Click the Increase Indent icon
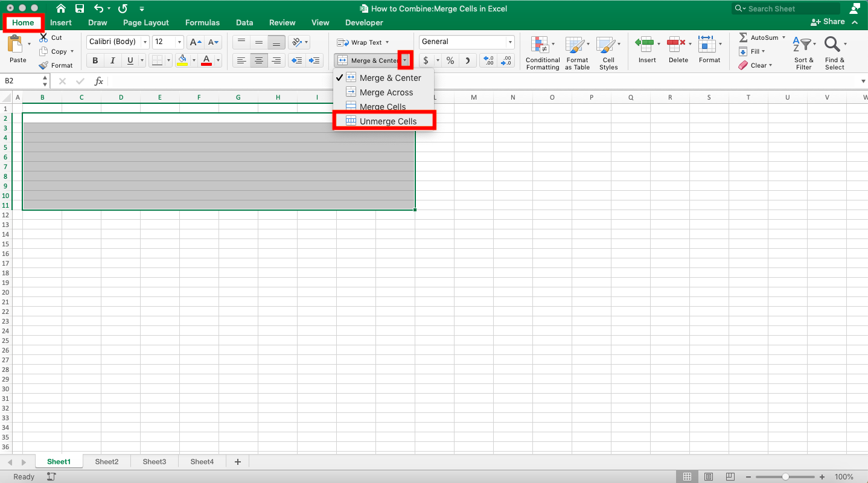 click(x=314, y=60)
